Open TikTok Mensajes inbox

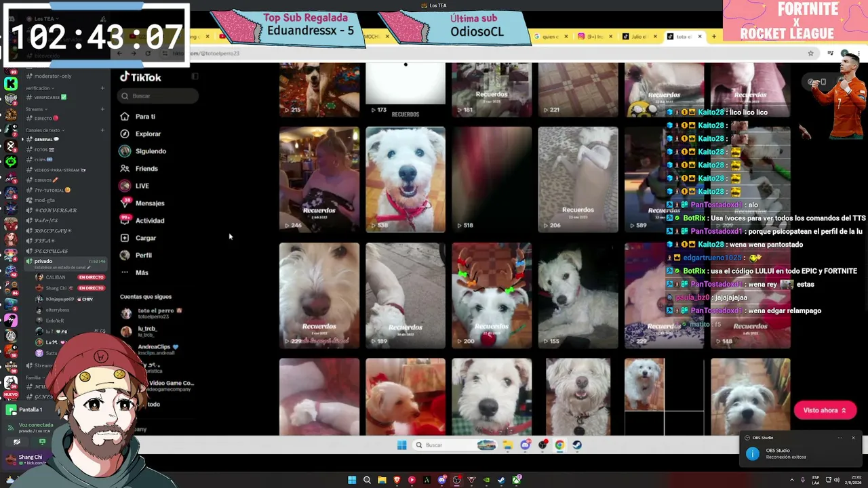(x=142, y=203)
